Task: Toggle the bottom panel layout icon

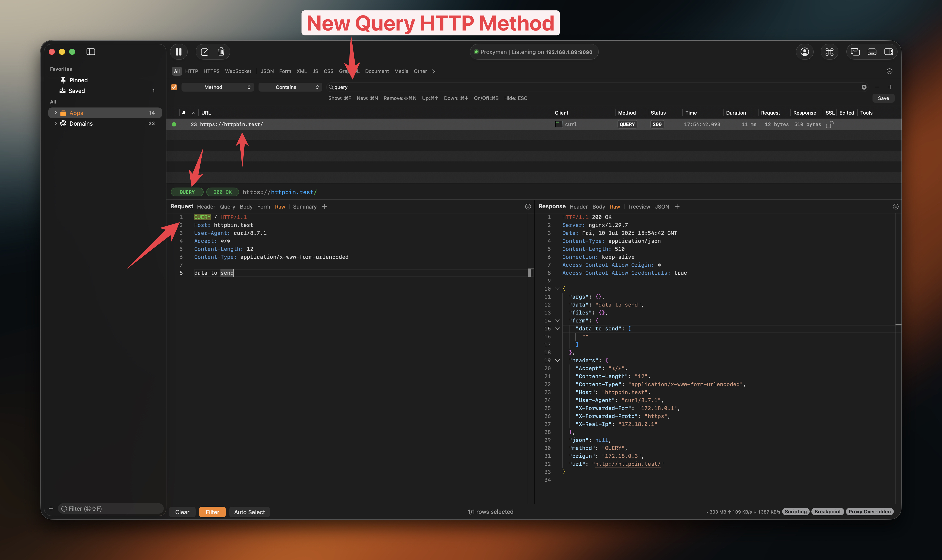Action: (872, 52)
